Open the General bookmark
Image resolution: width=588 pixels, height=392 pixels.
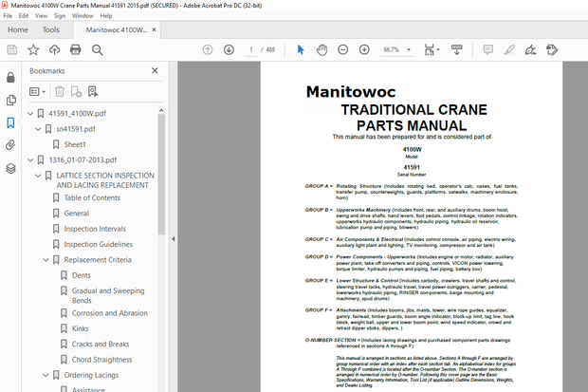pos(77,214)
